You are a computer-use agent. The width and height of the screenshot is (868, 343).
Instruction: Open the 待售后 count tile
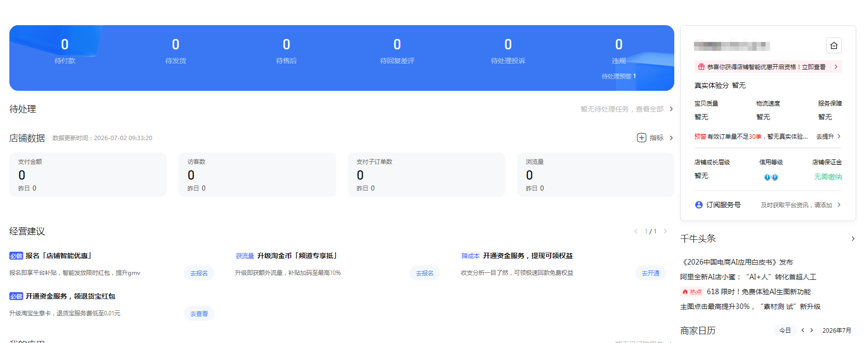(x=286, y=51)
